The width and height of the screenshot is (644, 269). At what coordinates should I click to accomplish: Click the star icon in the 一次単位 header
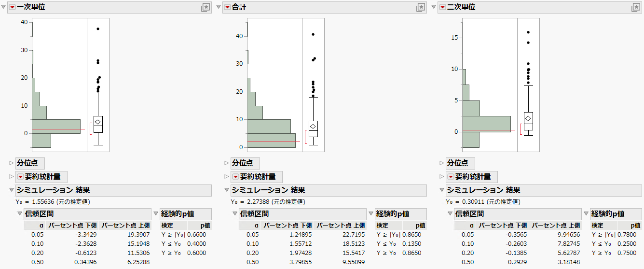click(206, 7)
